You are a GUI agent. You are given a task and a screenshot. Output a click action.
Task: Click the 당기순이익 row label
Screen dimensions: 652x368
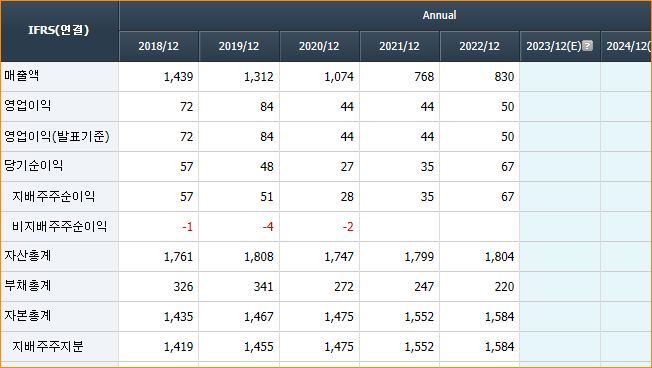[x=34, y=166]
